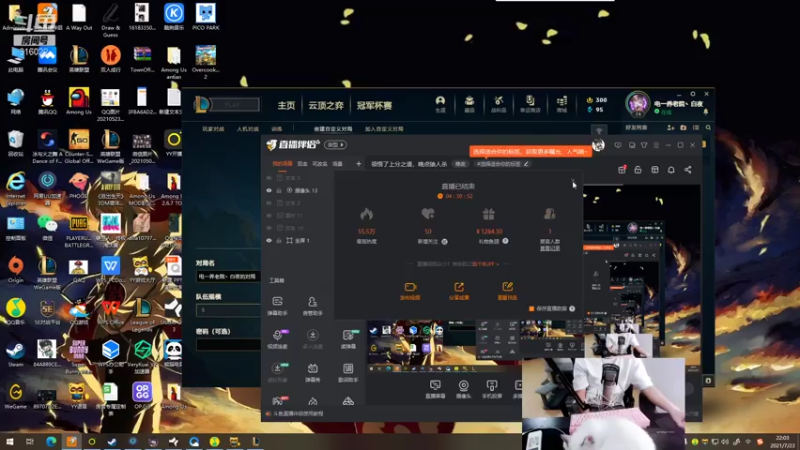The image size is (800, 450).
Task: Add a new scene with plus button
Action: click(x=359, y=164)
